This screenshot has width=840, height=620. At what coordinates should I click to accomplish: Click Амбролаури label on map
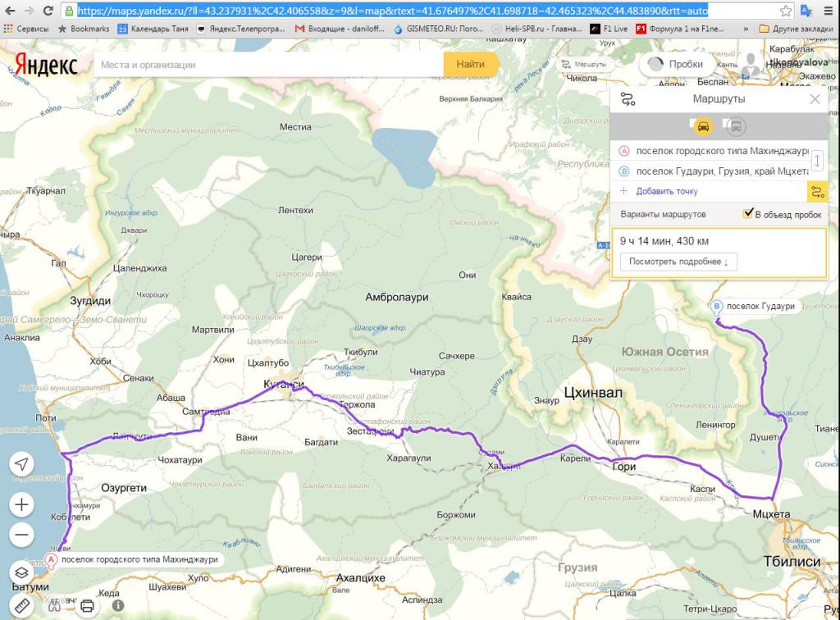coord(396,297)
